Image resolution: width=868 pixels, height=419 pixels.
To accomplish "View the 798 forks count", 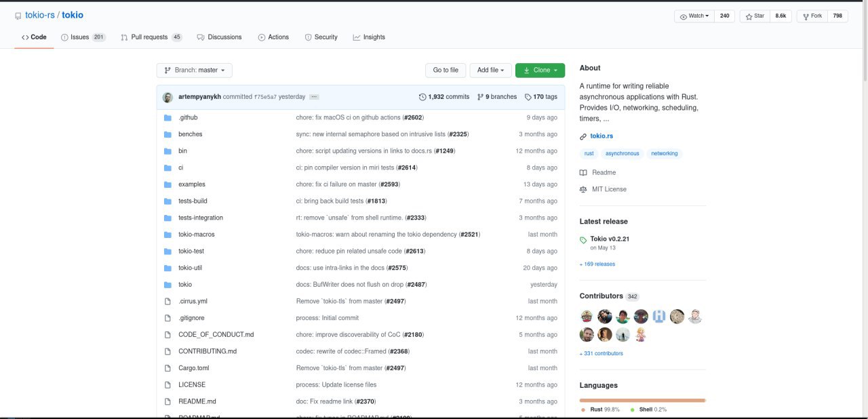I will pyautogui.click(x=837, y=16).
